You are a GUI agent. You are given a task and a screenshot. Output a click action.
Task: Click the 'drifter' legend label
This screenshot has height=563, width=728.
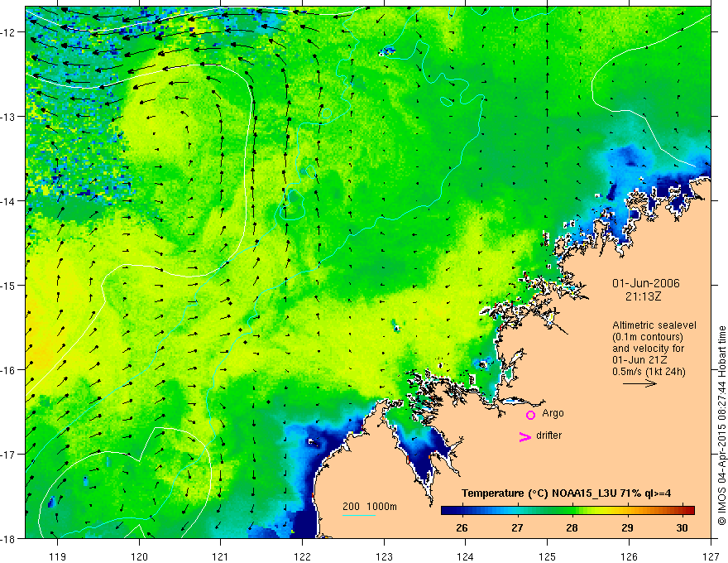(548, 435)
